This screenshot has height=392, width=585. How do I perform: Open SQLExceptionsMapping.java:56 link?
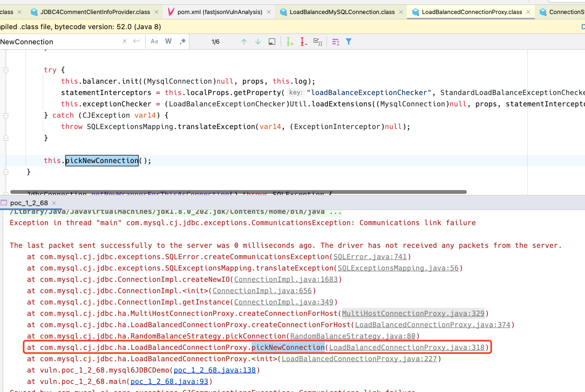[398, 268]
